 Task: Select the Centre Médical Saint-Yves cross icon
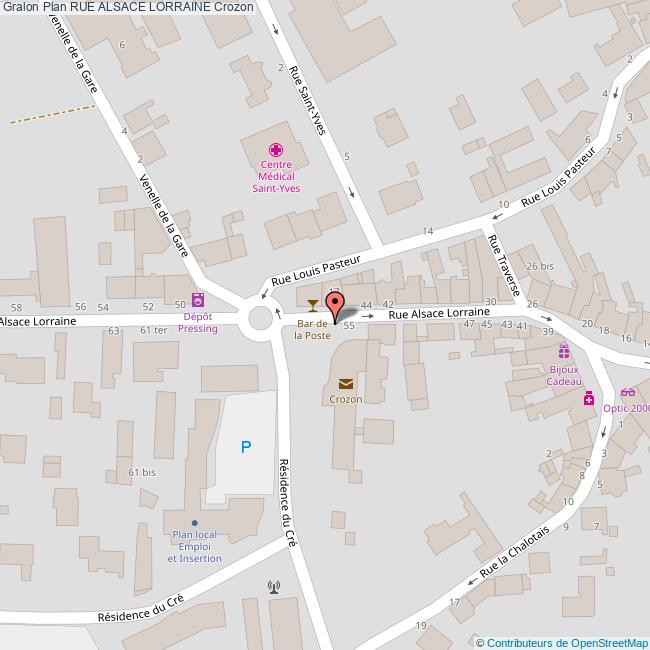(276, 150)
